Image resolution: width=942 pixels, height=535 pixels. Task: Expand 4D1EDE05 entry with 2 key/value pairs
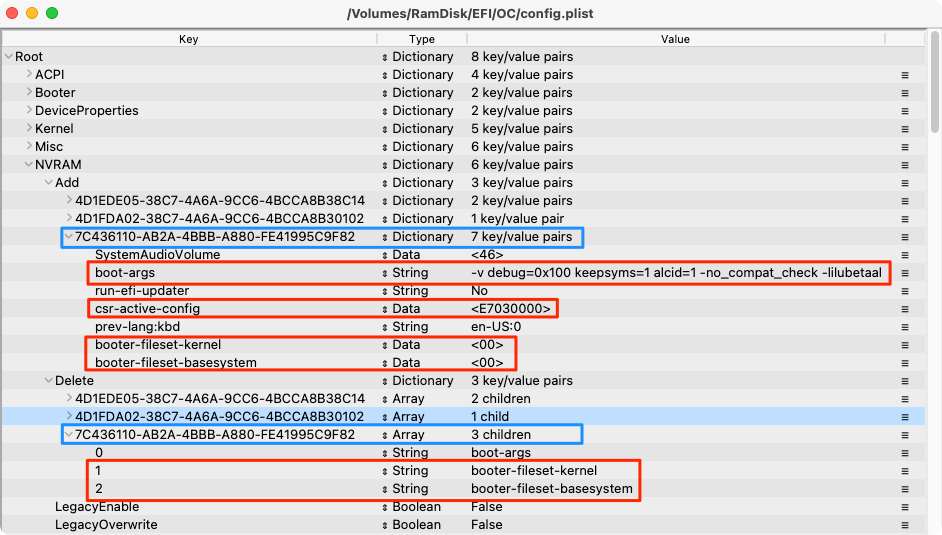click(69, 200)
